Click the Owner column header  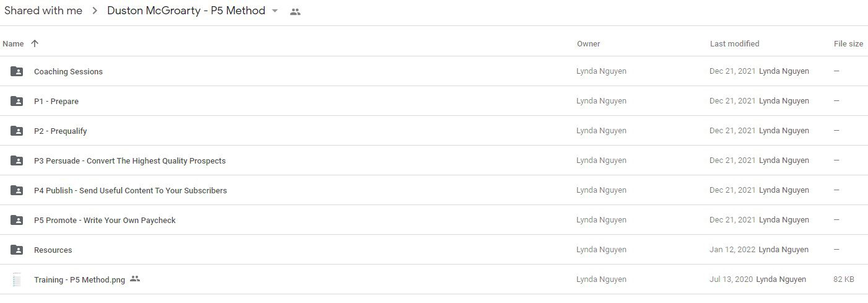pos(588,43)
